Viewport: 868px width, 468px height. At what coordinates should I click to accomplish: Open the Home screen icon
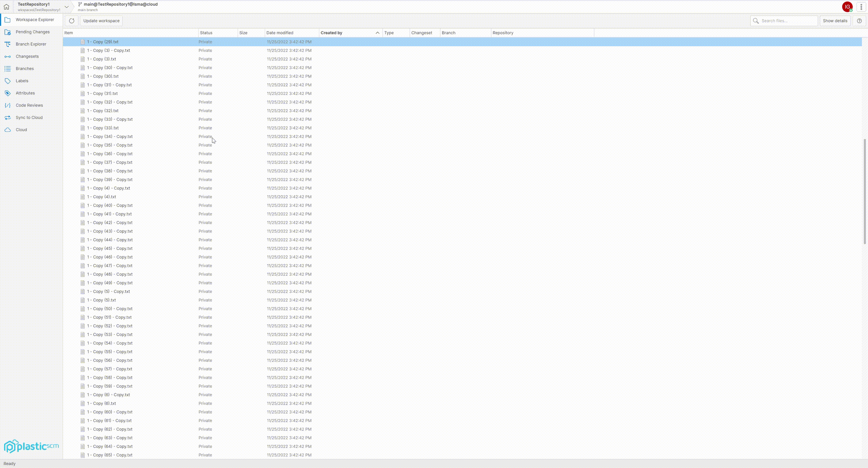coord(7,7)
